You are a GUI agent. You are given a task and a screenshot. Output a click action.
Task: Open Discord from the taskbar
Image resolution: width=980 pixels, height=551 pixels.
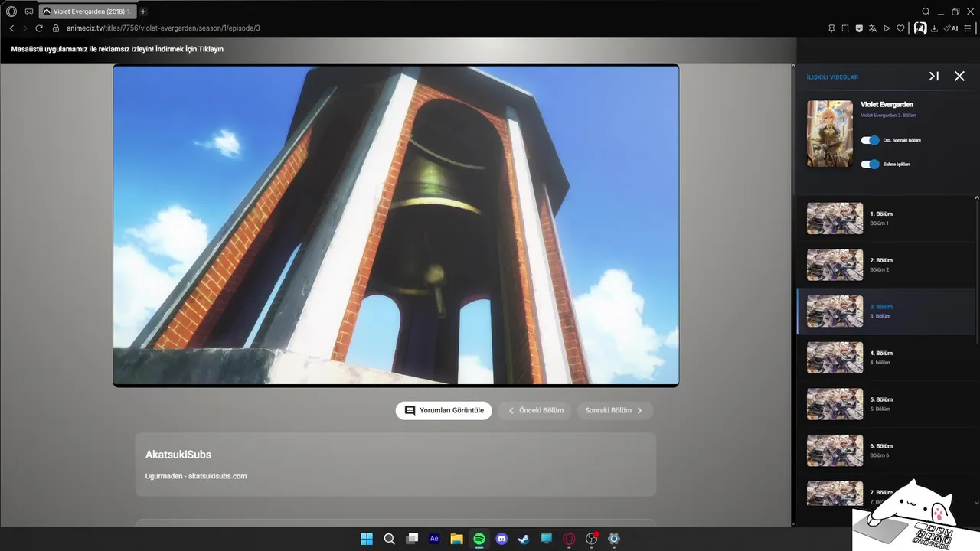pyautogui.click(x=501, y=539)
